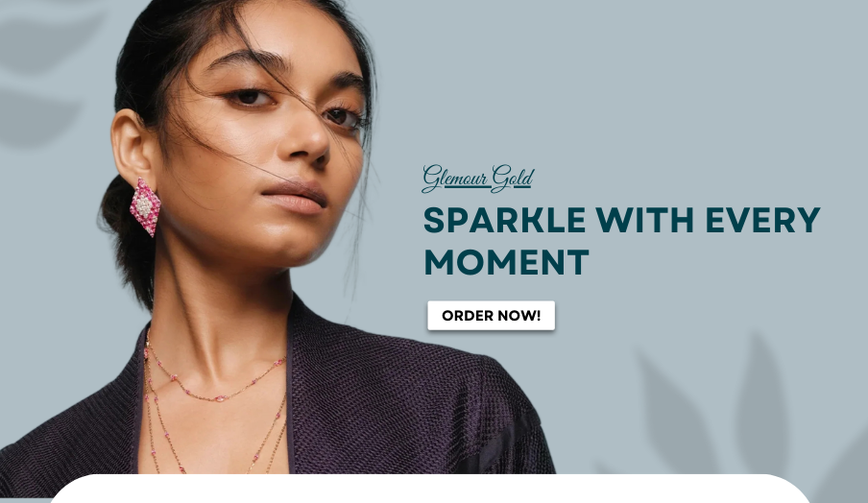Open the Glemour Gold script logo
Viewport: 868px width, 503px height.
478,179
